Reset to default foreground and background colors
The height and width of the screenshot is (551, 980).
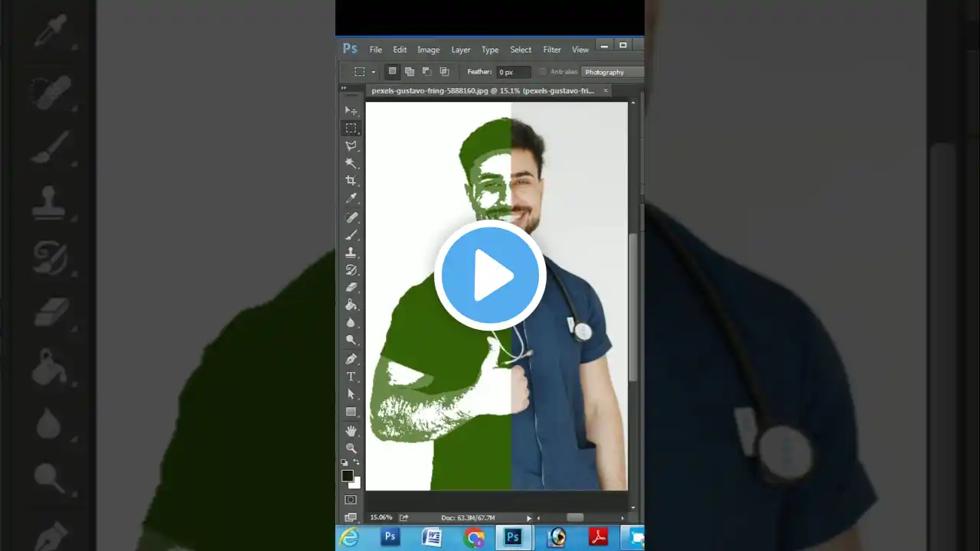coord(345,463)
